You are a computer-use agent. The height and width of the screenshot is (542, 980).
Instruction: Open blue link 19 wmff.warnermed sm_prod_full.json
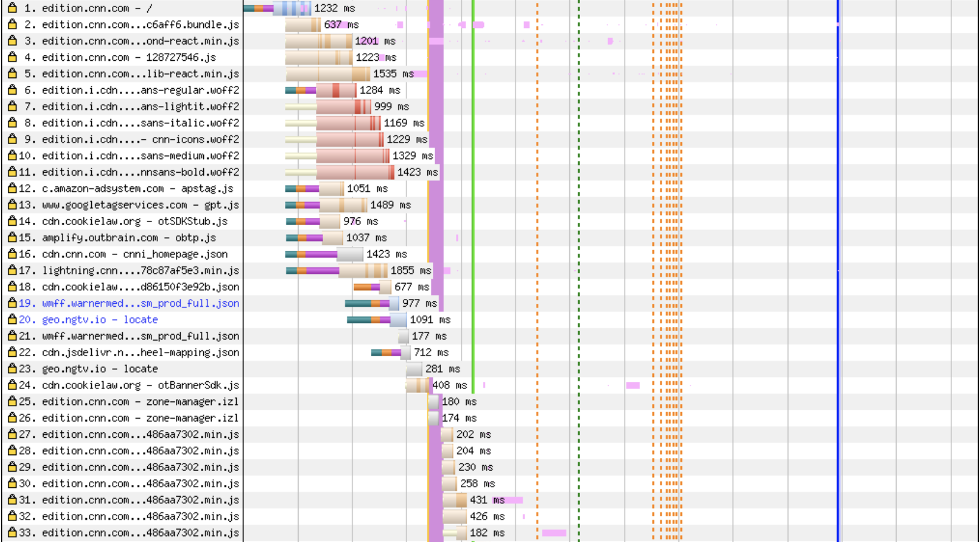pos(129,303)
